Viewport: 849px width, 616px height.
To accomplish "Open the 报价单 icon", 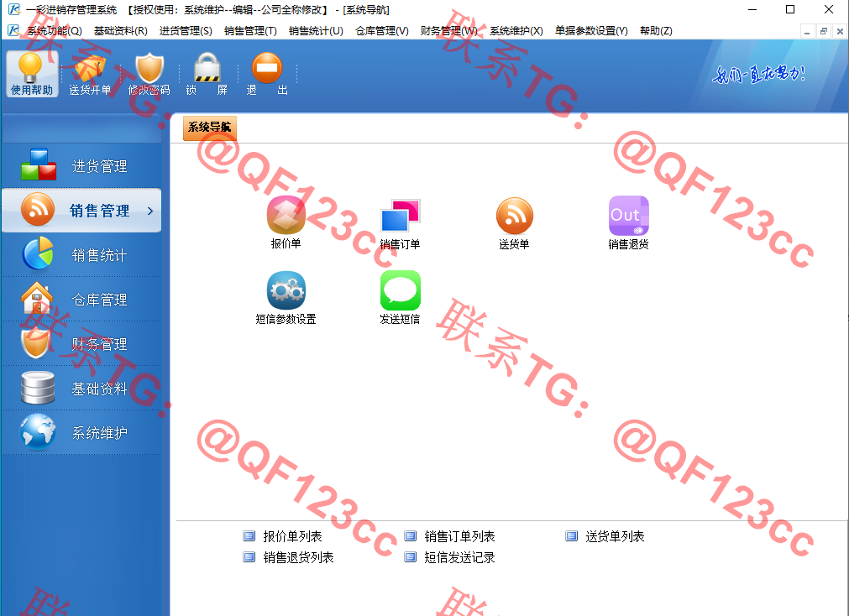I will tap(286, 215).
